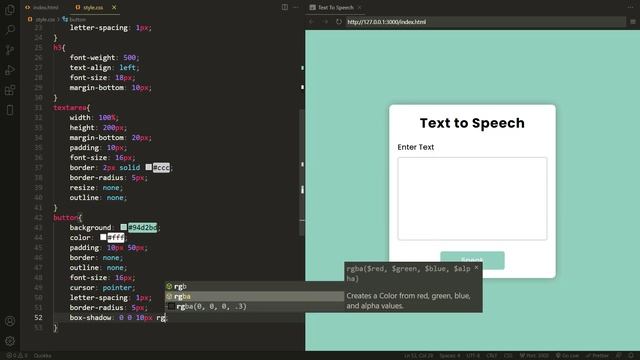Click the CSS language mode indicator
This screenshot has width=640, height=360.
pos(508,356)
